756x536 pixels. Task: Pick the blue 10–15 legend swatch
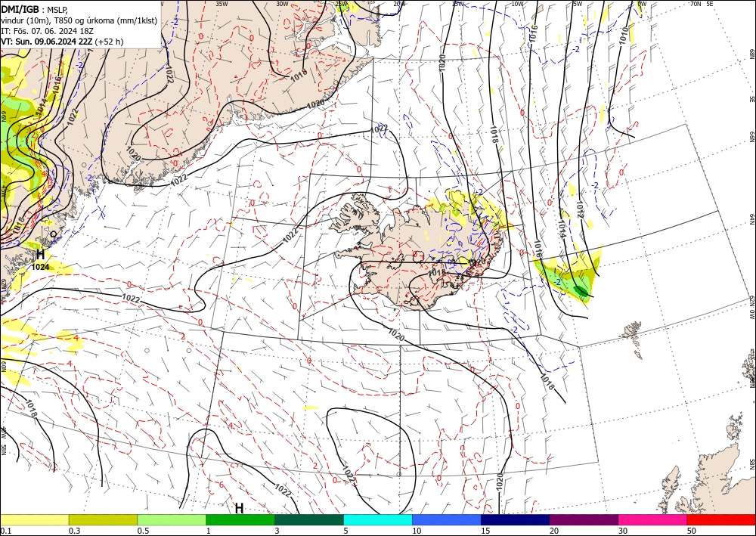click(x=447, y=519)
